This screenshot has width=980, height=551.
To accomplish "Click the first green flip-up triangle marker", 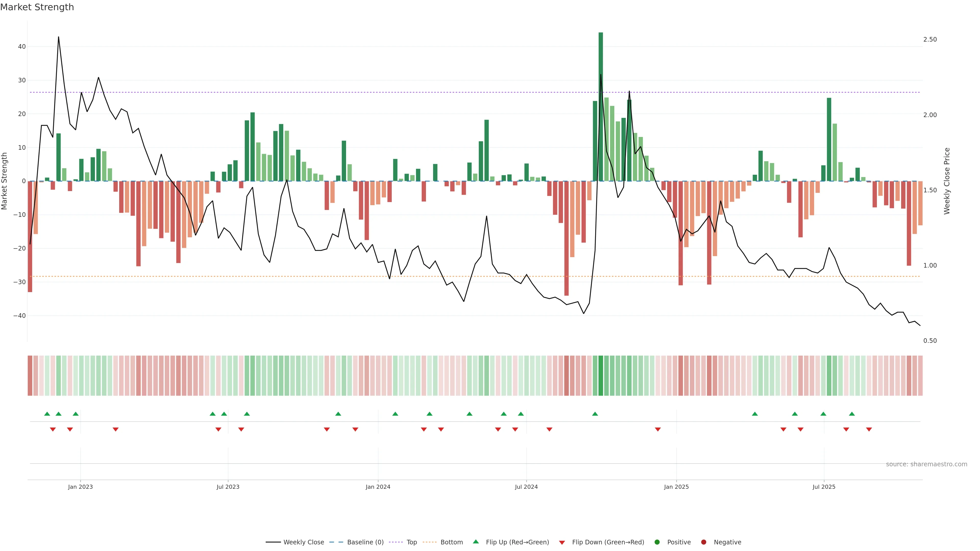I will 47,414.
